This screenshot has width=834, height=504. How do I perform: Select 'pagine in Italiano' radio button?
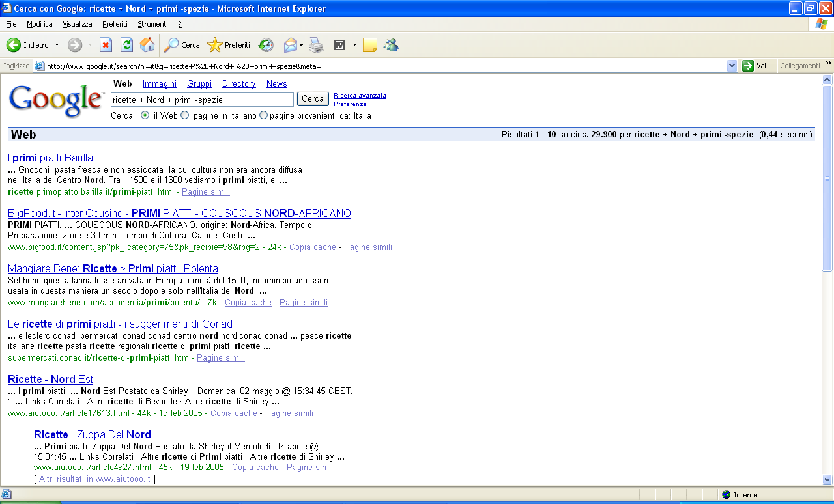(184, 115)
